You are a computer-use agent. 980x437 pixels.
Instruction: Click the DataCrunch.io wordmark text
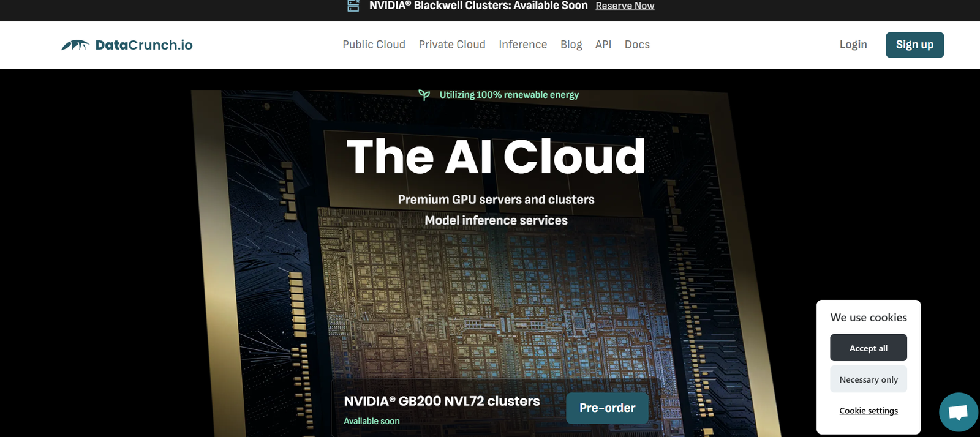144,45
